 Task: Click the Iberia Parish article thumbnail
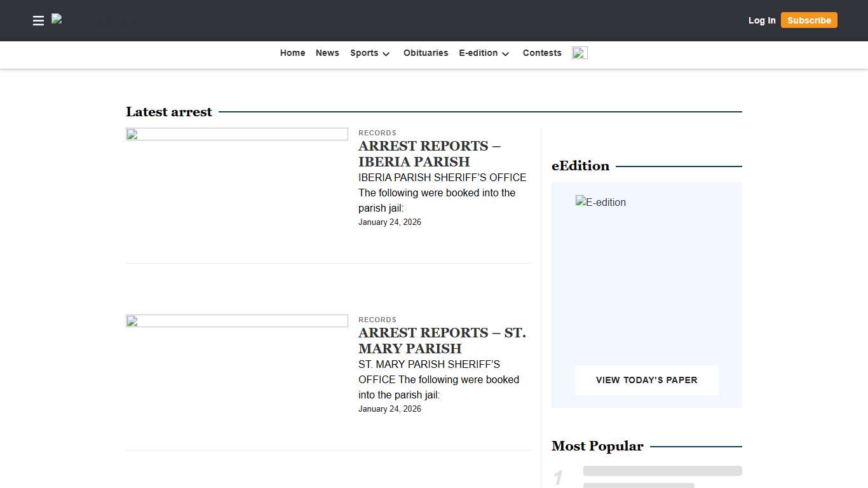(x=237, y=134)
